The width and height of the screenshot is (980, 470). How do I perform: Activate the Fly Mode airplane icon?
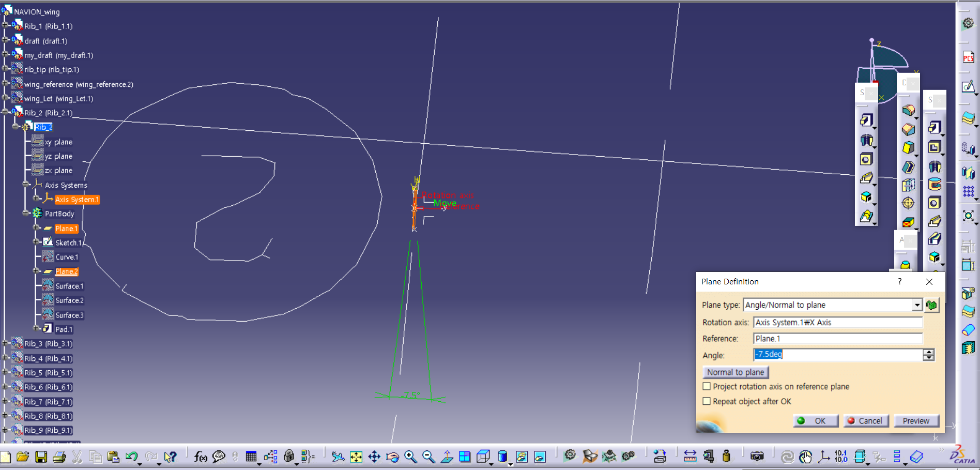point(338,457)
